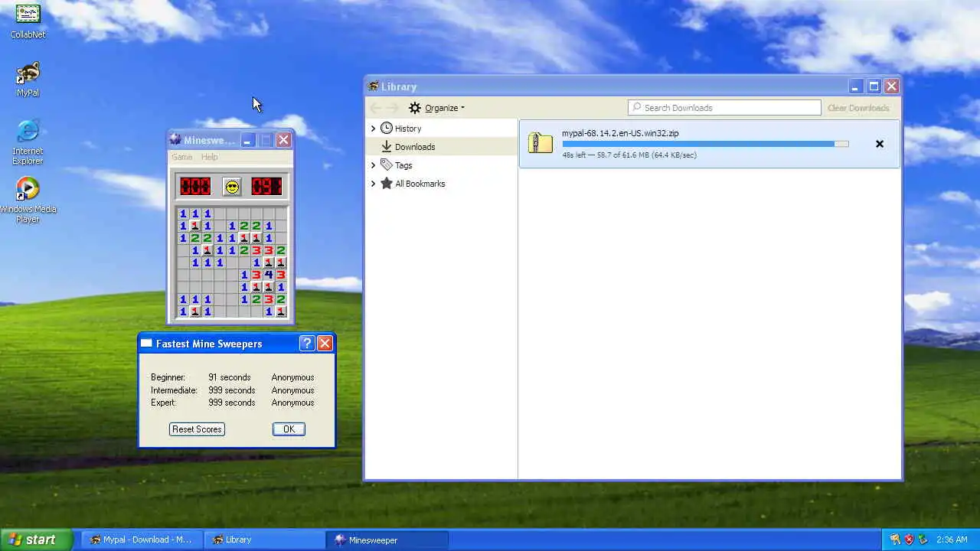Click the Minesweeper red timer display
This screenshot has width=980, height=551.
266,186
